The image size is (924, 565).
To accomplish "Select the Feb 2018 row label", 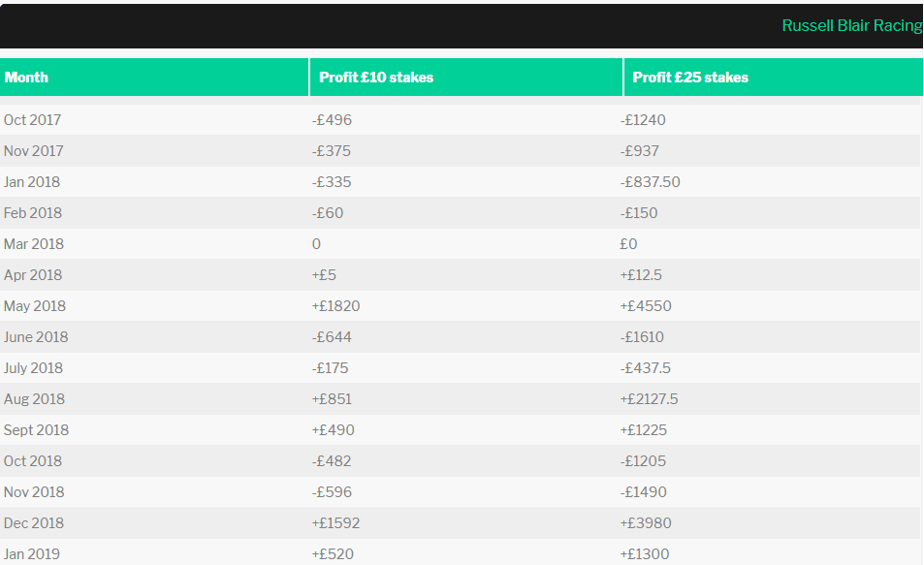I will tap(33, 213).
